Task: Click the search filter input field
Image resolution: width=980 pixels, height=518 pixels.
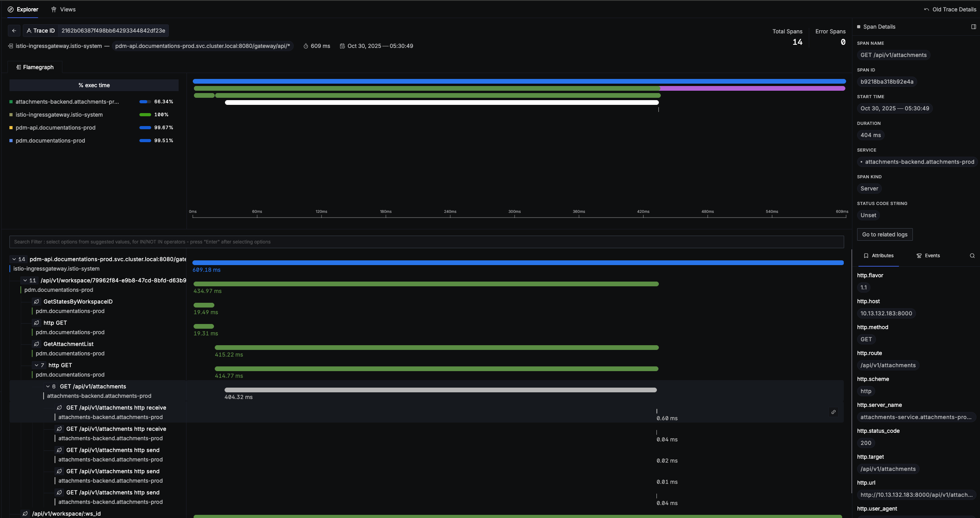Action: [426, 242]
